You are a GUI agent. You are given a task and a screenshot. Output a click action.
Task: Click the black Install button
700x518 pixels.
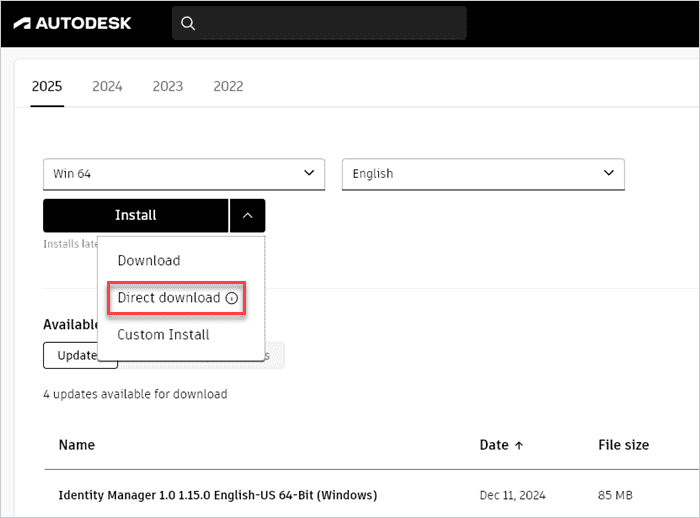click(x=136, y=216)
